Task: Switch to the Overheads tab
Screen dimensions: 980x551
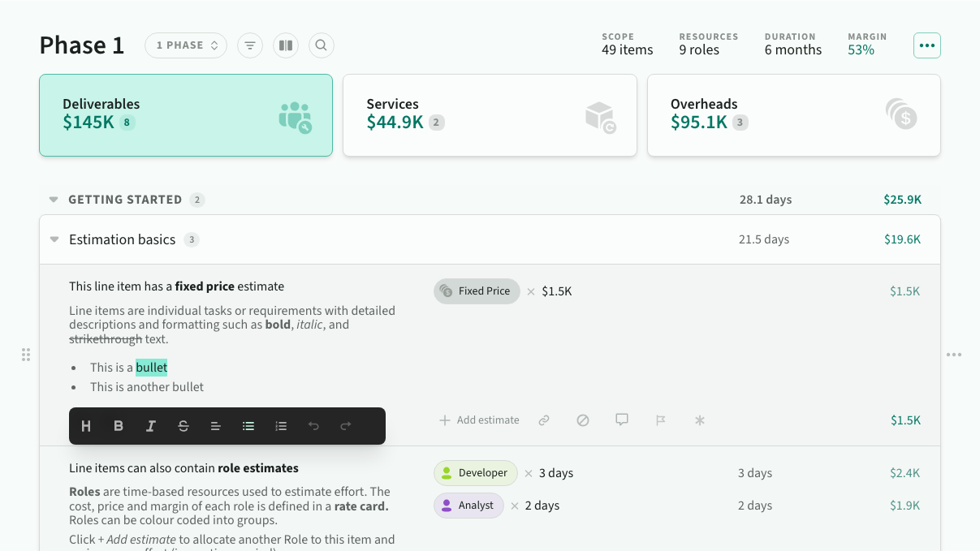Action: click(x=793, y=115)
